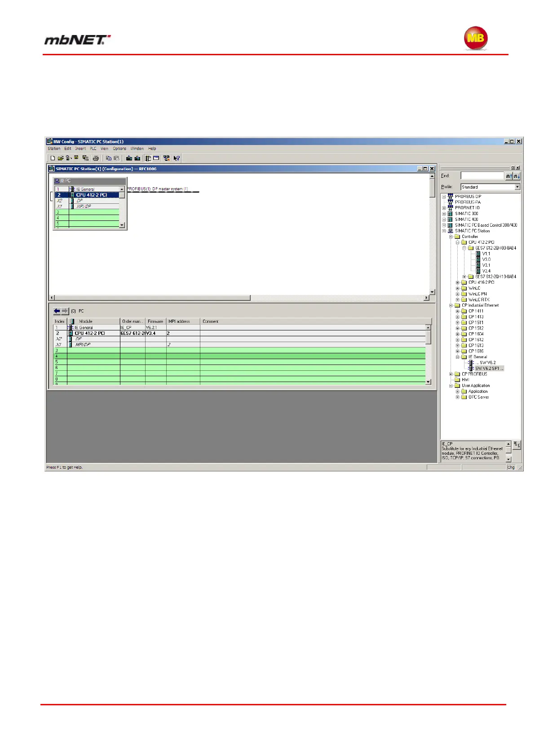Image resolution: width=535 pixels, height=756 pixels.
Task: Click the Index column header
Action: [x=60, y=321]
